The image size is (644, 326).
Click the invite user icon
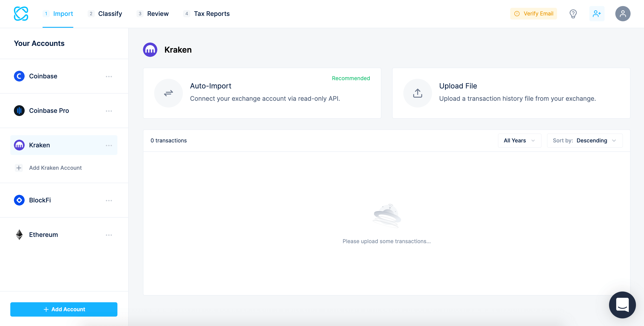(x=597, y=13)
